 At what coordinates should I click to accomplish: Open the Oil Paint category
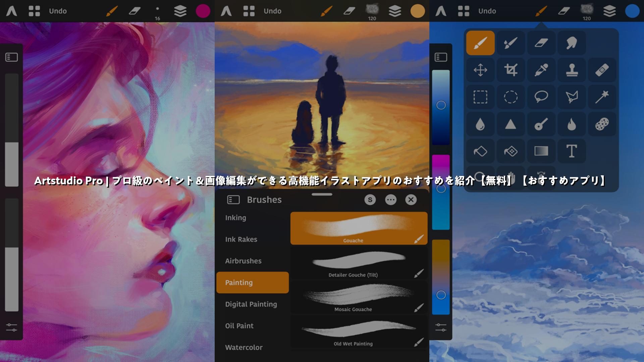[x=239, y=326]
